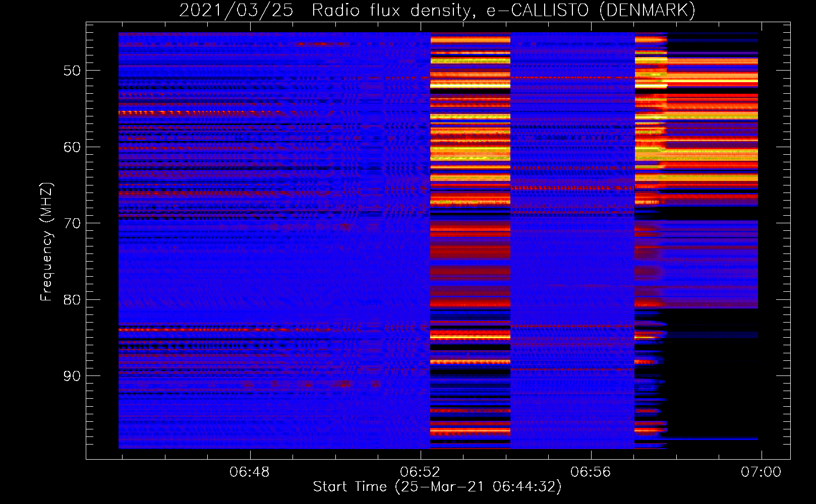The width and height of the screenshot is (816, 504).
Task: Click the 06:48 time tick label
Action: pyautogui.click(x=250, y=472)
